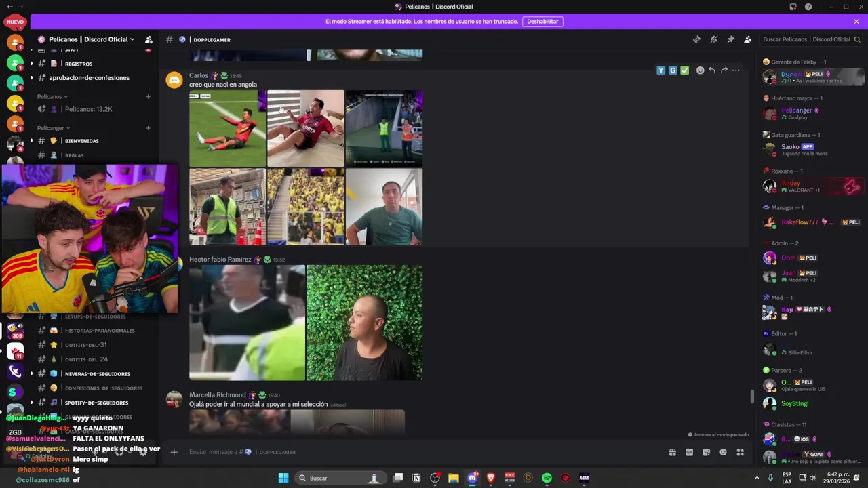
Task: Collapse the Pelicanos category
Action: (52, 97)
